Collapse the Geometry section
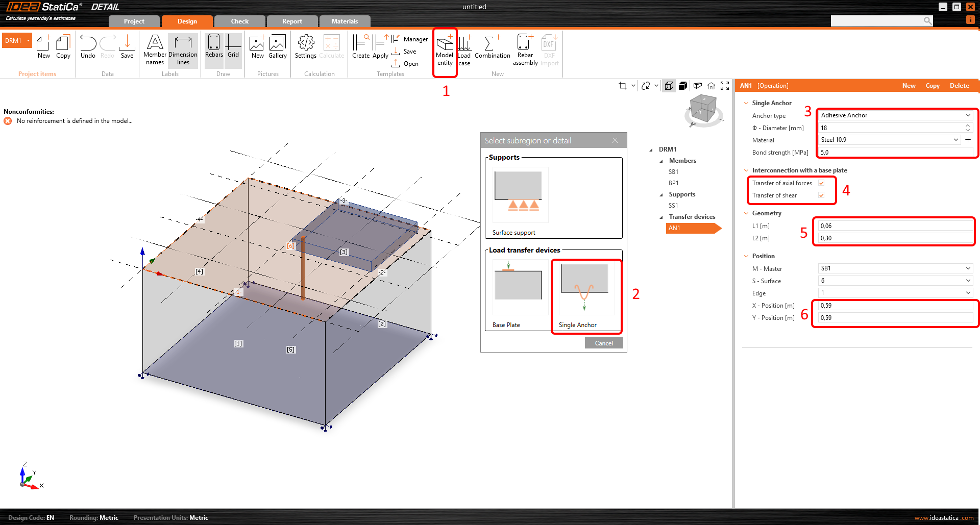This screenshot has height=525, width=980. 746,213
